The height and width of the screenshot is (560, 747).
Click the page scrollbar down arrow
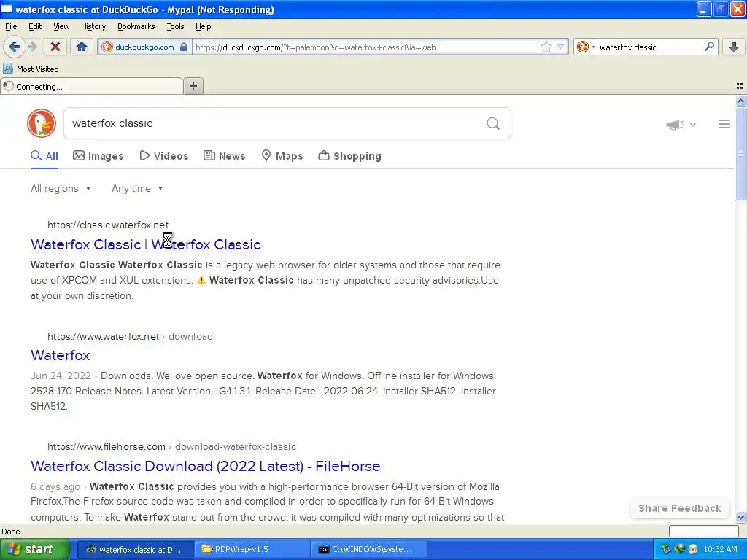740,517
